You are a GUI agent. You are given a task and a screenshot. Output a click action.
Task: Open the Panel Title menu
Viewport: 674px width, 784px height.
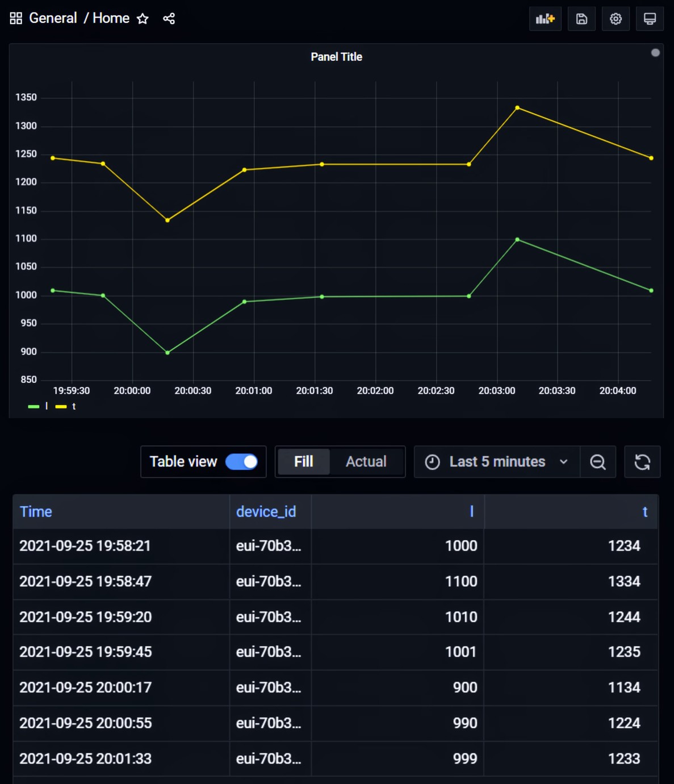[336, 57]
